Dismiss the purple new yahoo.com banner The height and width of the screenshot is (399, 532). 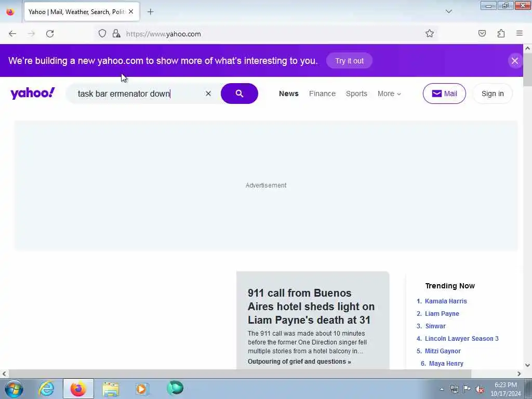(515, 61)
